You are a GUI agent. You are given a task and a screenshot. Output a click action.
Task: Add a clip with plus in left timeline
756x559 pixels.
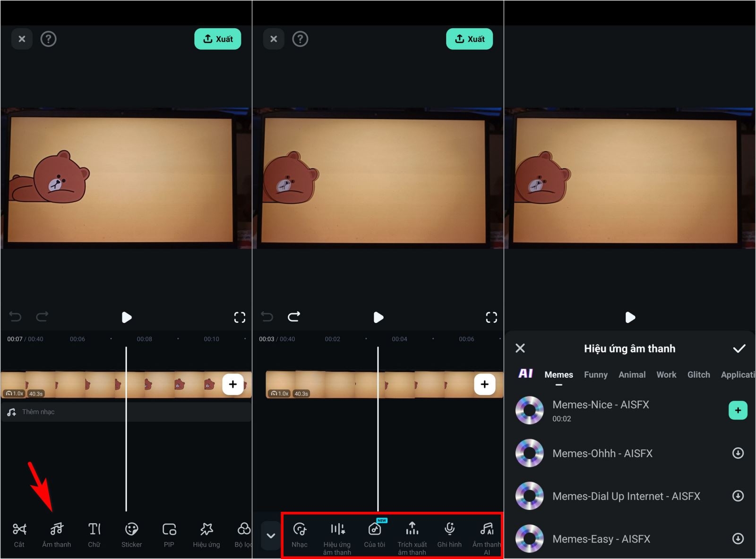[x=233, y=384]
